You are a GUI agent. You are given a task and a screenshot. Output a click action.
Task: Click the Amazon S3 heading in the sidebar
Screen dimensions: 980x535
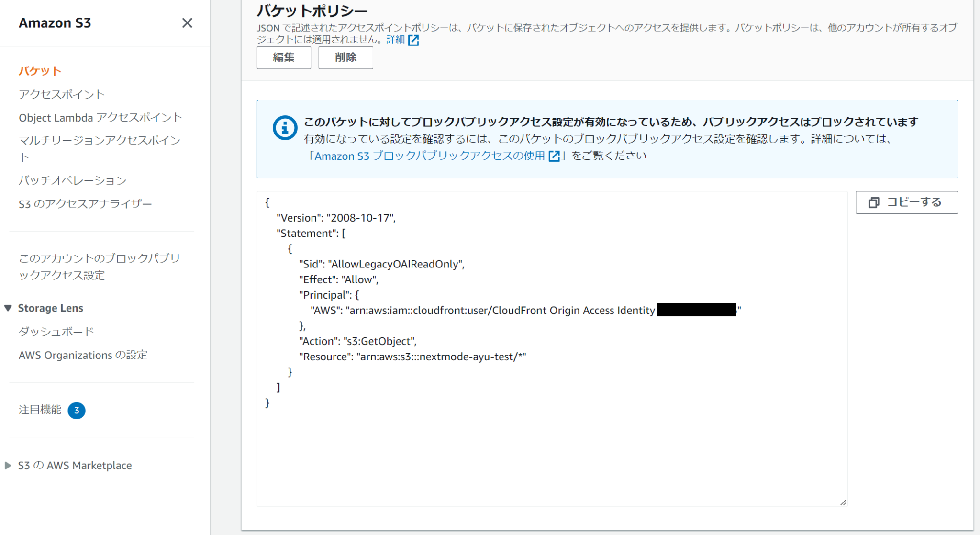(x=56, y=22)
